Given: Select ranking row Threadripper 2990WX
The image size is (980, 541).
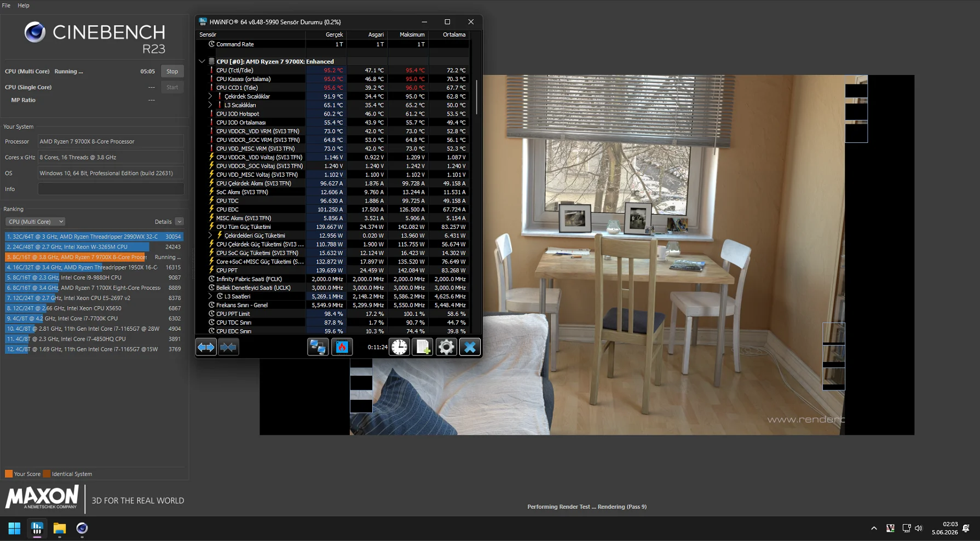Looking at the screenshot, I should [94, 237].
